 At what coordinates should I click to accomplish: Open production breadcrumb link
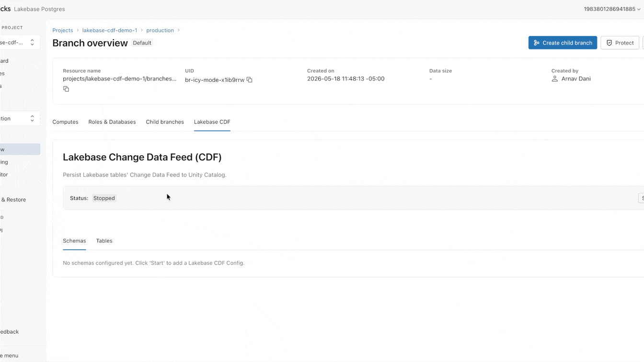(x=160, y=30)
